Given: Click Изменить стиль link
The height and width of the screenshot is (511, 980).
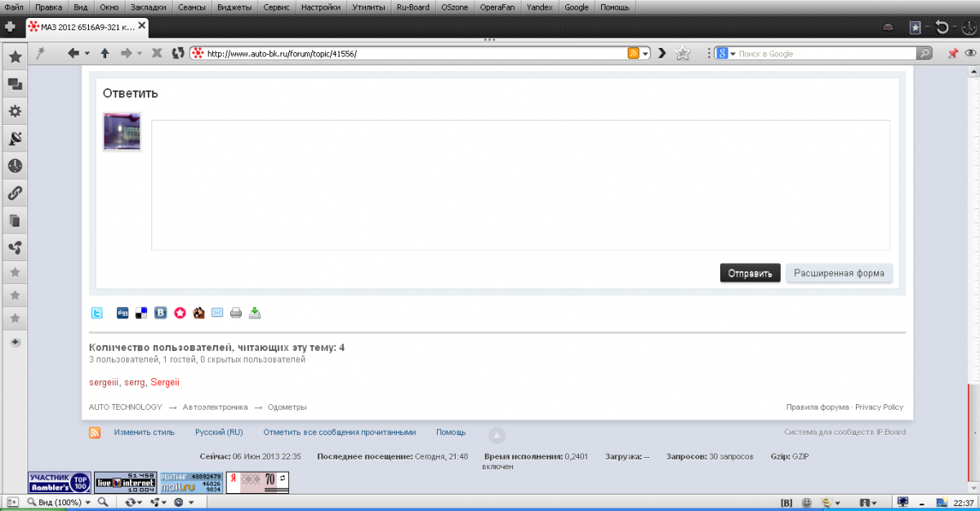Looking at the screenshot, I should (x=145, y=432).
